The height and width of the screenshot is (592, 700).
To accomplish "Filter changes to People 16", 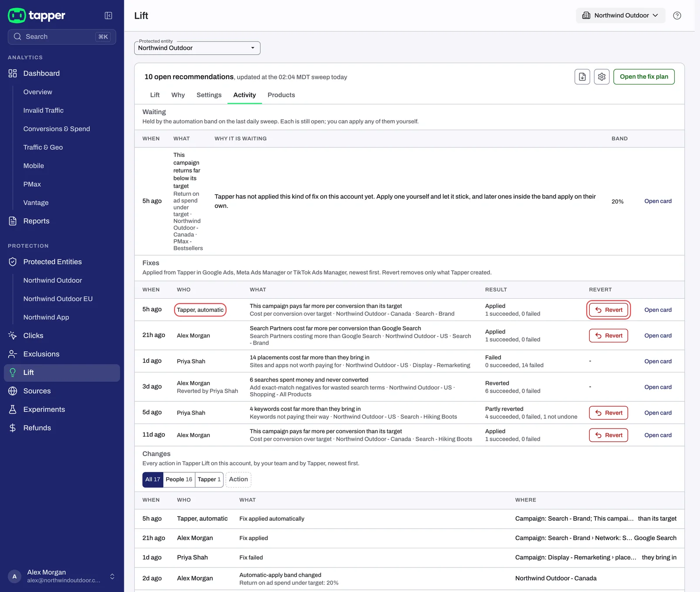I will click(179, 480).
